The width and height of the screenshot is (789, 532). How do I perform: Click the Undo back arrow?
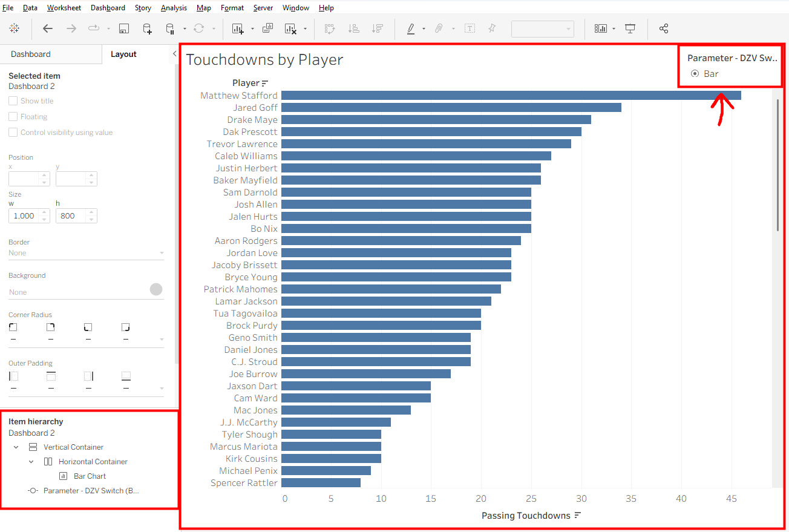pyautogui.click(x=48, y=28)
